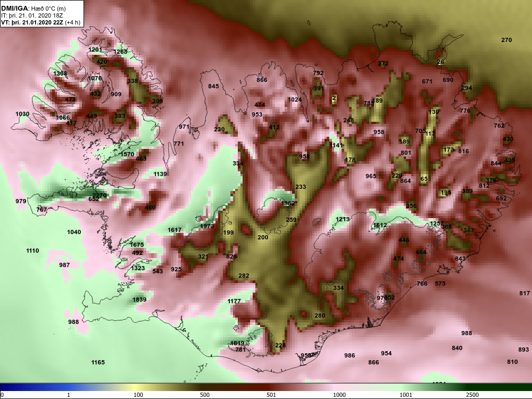Click the map value 1257
This screenshot has width=532, height=399.
tap(437, 223)
